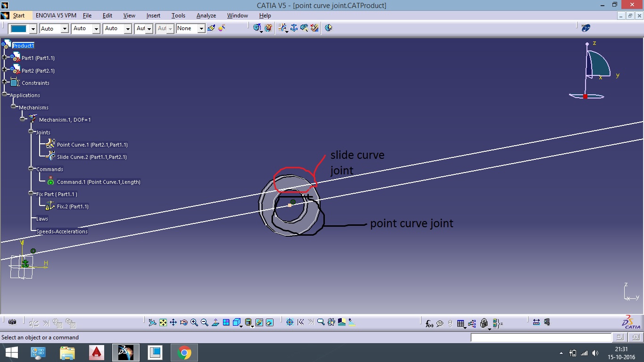Open the third Auto line-type dropdown
Screen dimensions: 644x362
pyautogui.click(x=128, y=29)
